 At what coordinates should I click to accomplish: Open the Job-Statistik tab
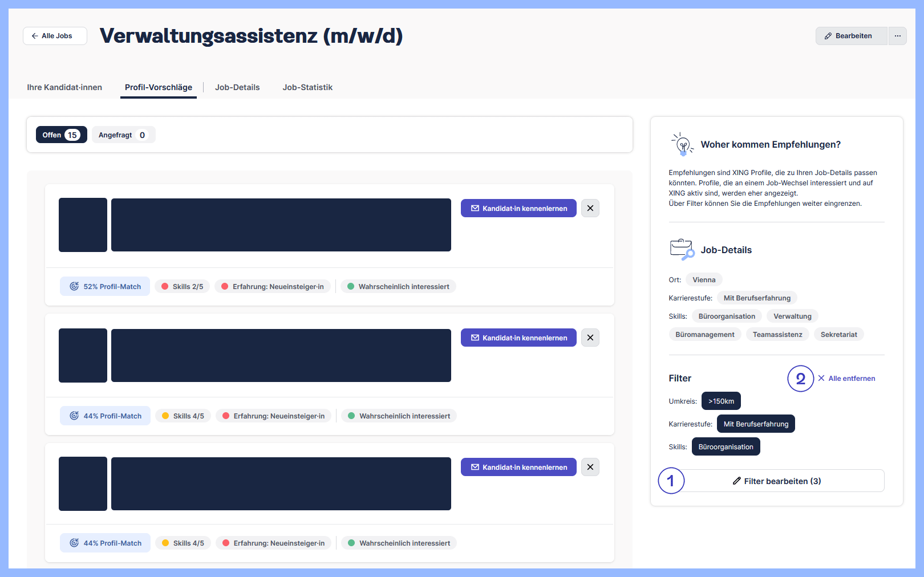pyautogui.click(x=307, y=87)
